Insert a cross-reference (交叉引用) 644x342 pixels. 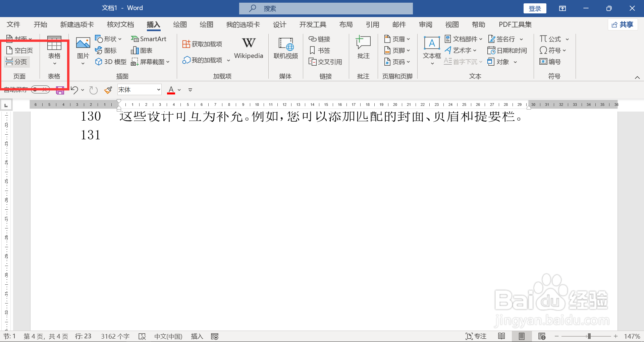coord(325,62)
